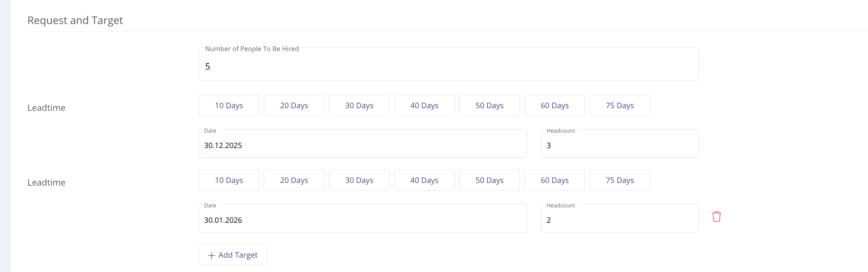Choose 30 Days in first leadtime row
868x272 pixels.
pyautogui.click(x=359, y=106)
